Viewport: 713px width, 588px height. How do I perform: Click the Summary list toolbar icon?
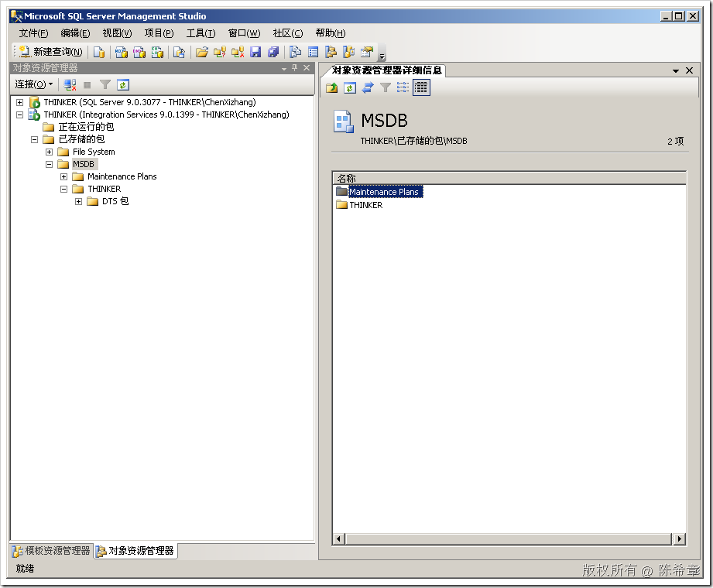313,53
